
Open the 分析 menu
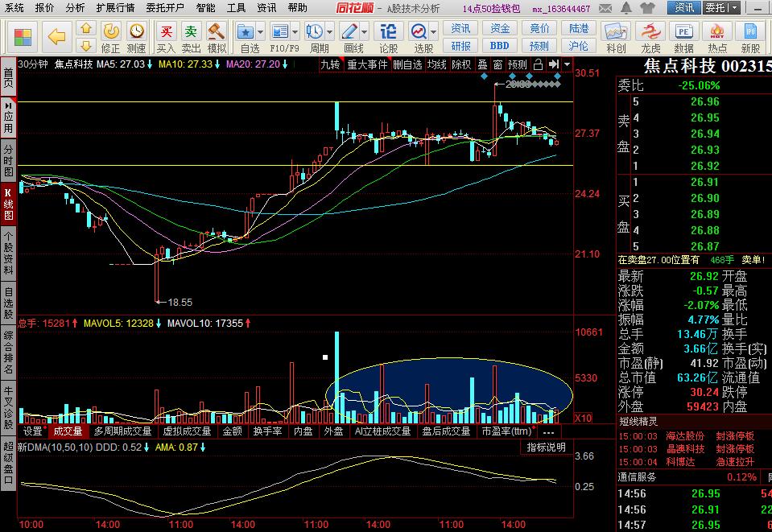tap(75, 8)
